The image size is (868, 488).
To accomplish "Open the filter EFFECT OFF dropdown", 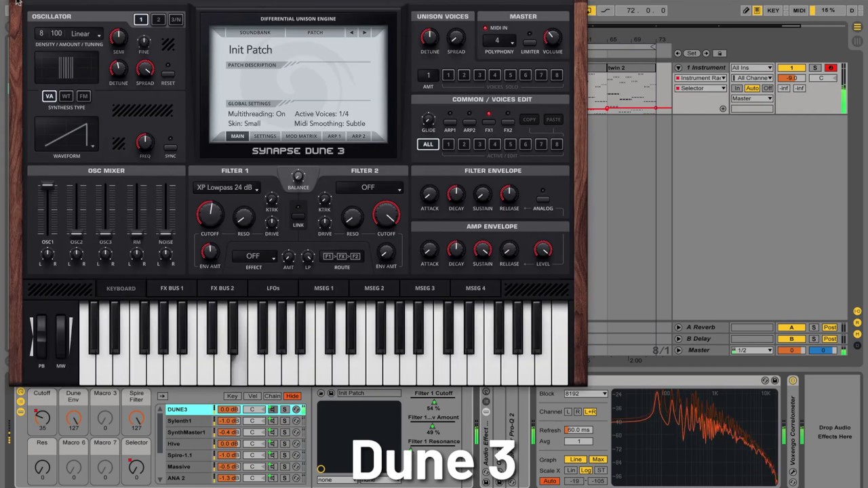I will (254, 256).
